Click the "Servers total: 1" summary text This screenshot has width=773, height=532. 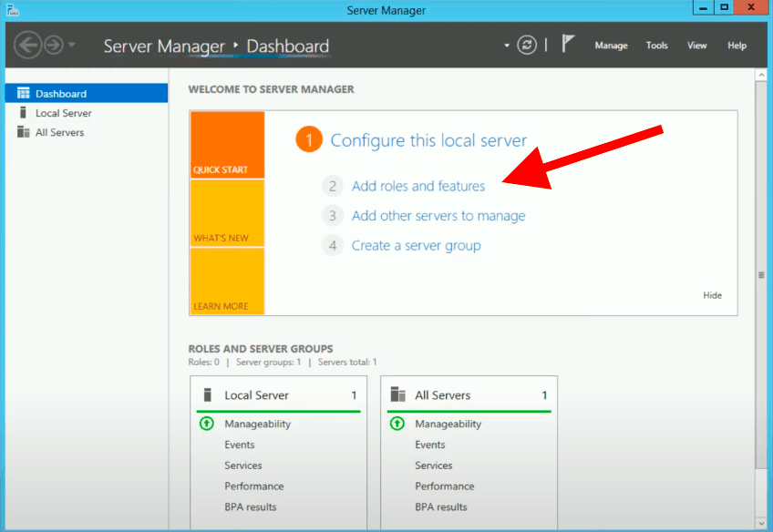click(x=347, y=362)
